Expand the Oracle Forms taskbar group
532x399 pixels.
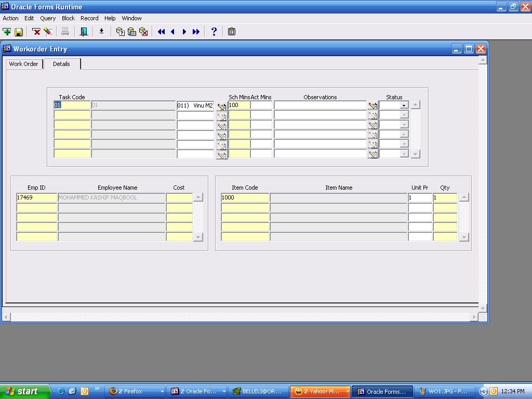click(224, 391)
